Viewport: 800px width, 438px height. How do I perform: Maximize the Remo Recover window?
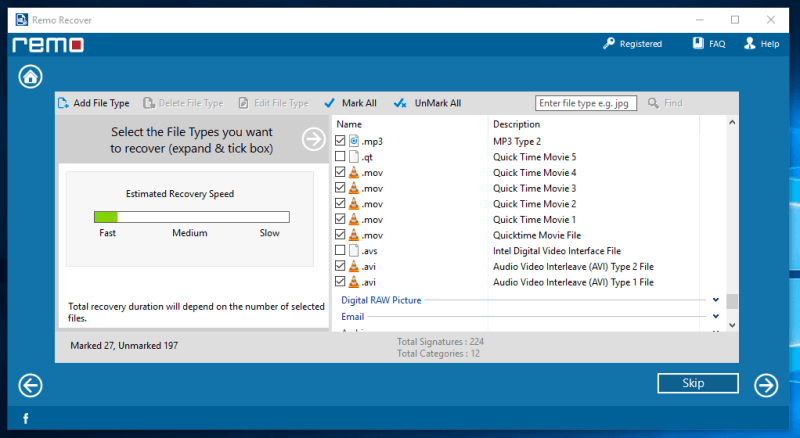pos(735,20)
